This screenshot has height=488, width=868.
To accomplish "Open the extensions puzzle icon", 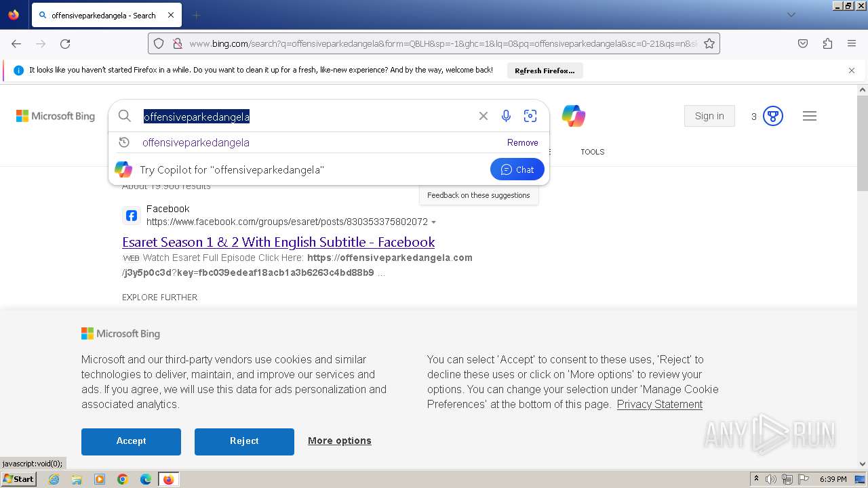I will pos(827,43).
